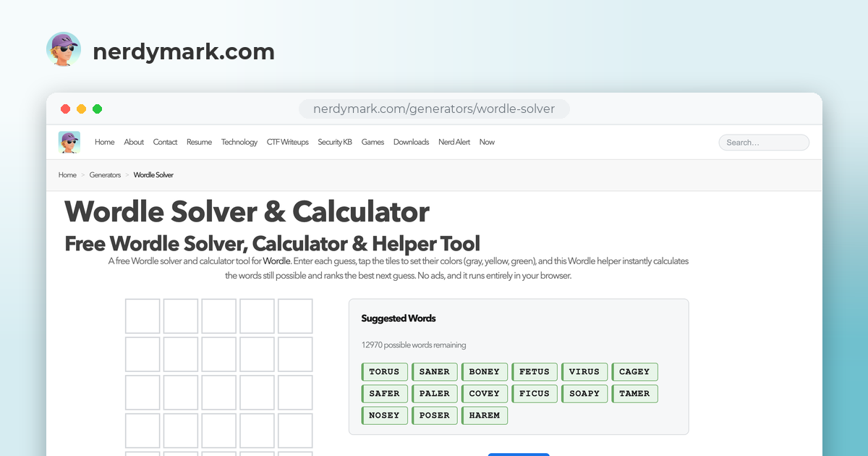Open the Home menu item
Screen dimensions: 868x456
click(104, 142)
